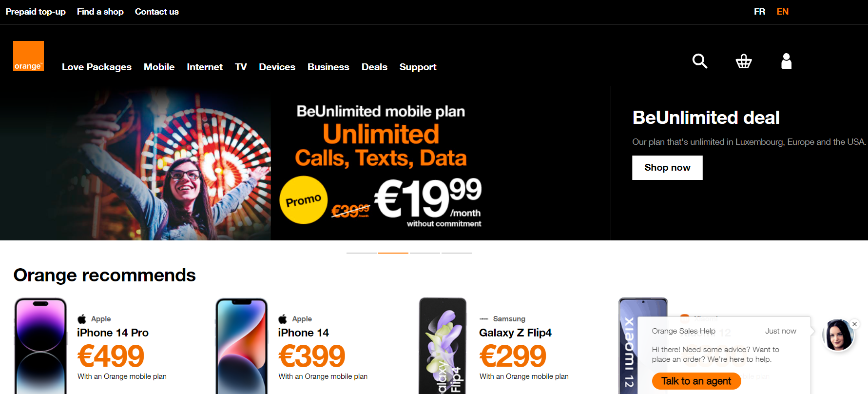868x394 pixels.
Task: Close the Orange Sales Help chat popup
Action: (x=854, y=324)
